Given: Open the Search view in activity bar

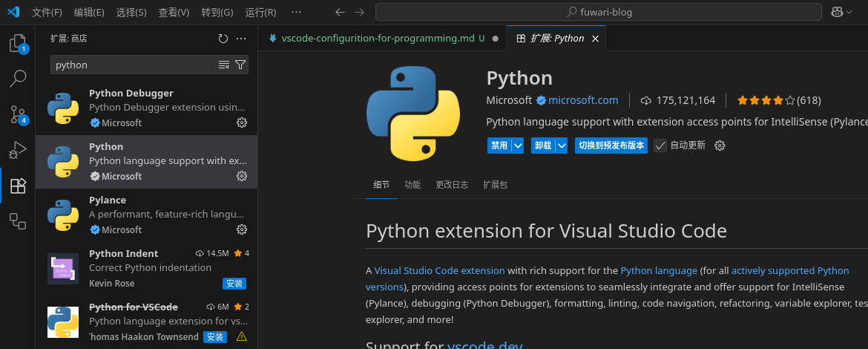Looking at the screenshot, I should point(18,79).
